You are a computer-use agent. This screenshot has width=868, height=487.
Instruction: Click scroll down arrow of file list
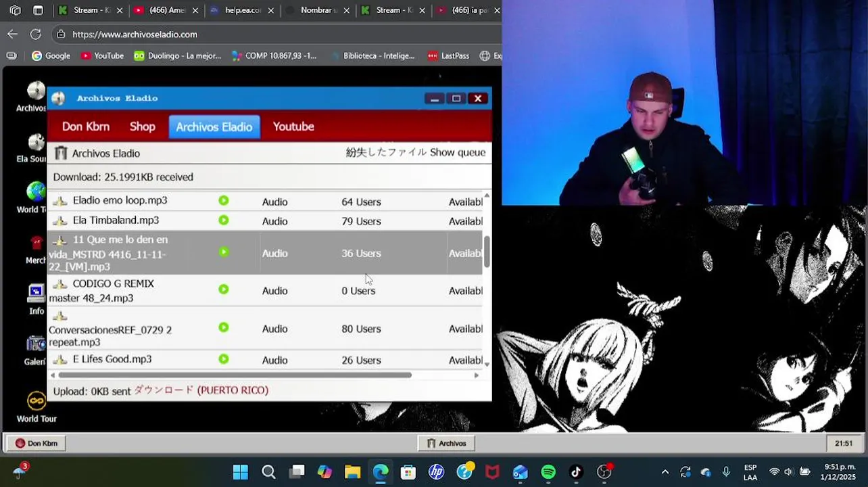tap(487, 365)
